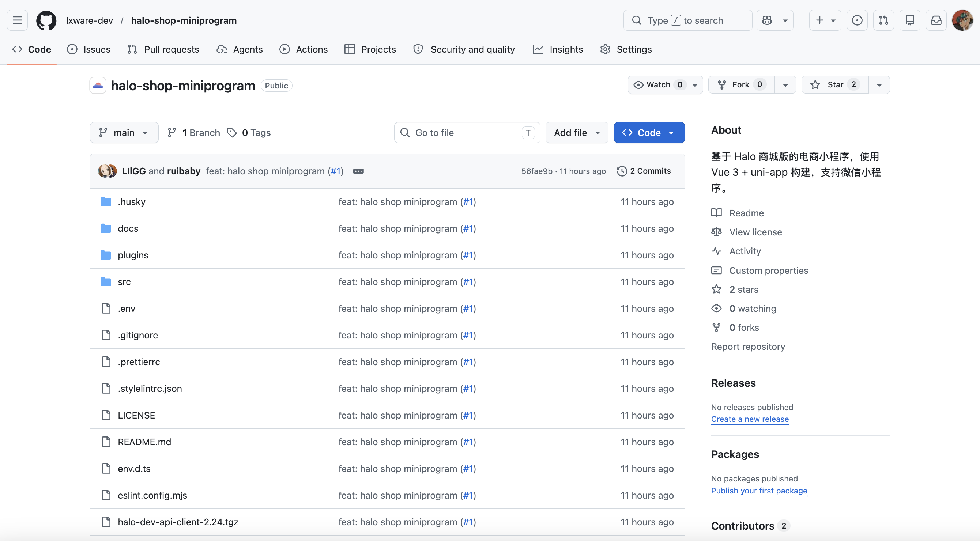Switch to the Issues tab
The height and width of the screenshot is (541, 980).
pos(88,49)
